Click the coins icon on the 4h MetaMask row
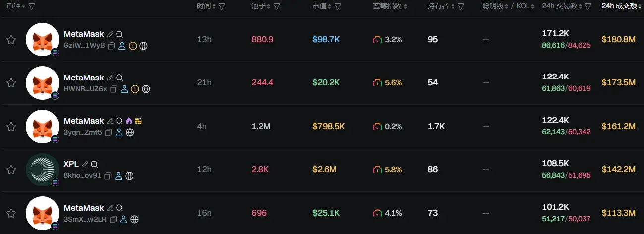 point(138,121)
